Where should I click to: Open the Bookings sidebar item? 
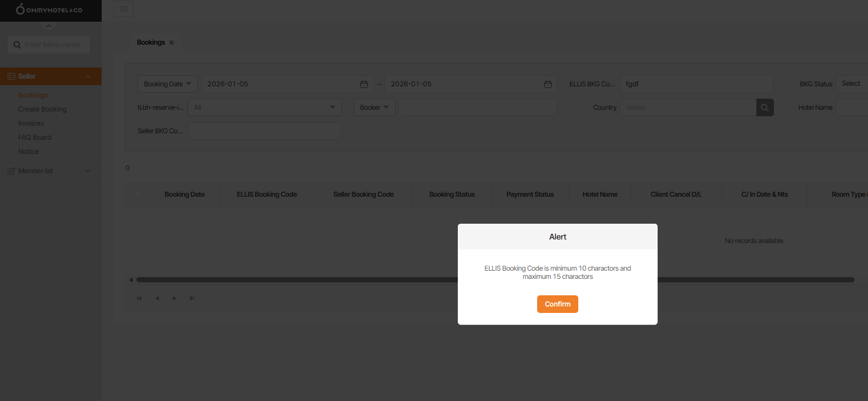(33, 95)
